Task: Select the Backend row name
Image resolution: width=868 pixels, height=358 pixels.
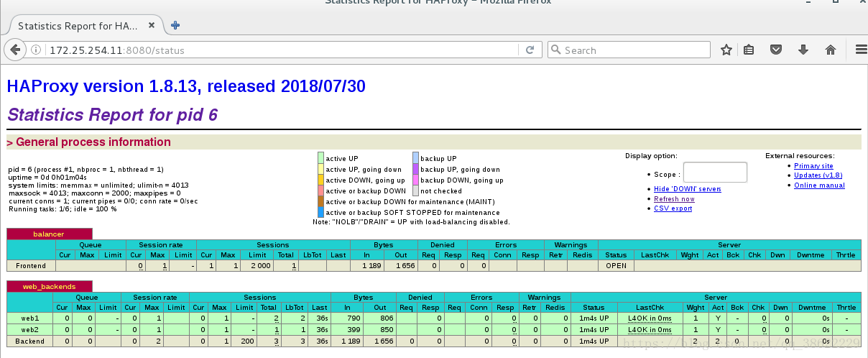Action: click(x=30, y=340)
